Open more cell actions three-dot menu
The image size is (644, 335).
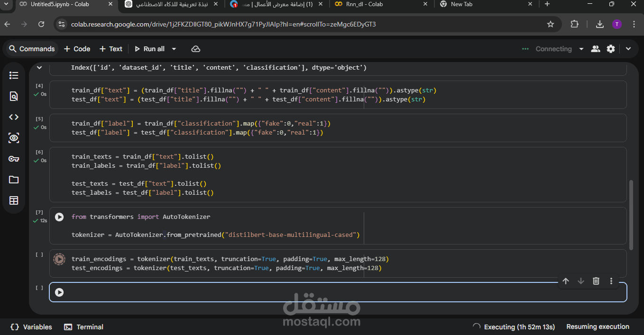pos(611,281)
